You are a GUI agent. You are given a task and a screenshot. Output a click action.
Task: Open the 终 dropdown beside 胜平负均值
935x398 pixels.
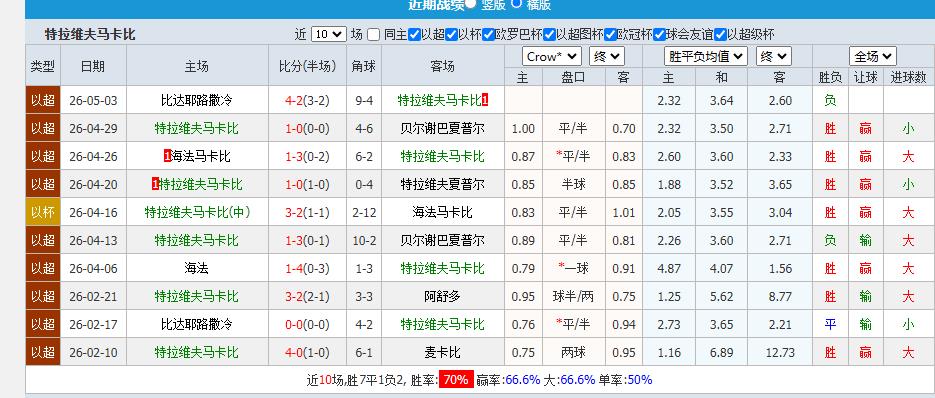(x=773, y=57)
